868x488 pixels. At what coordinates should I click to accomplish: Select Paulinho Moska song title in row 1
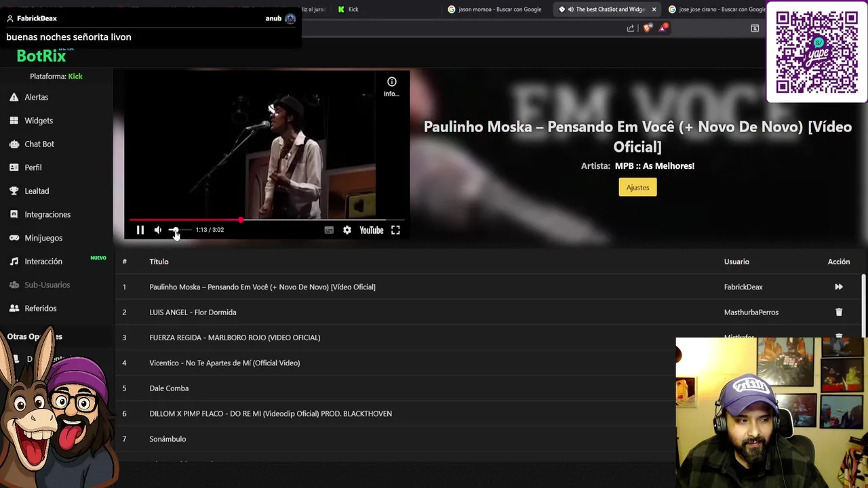(262, 287)
